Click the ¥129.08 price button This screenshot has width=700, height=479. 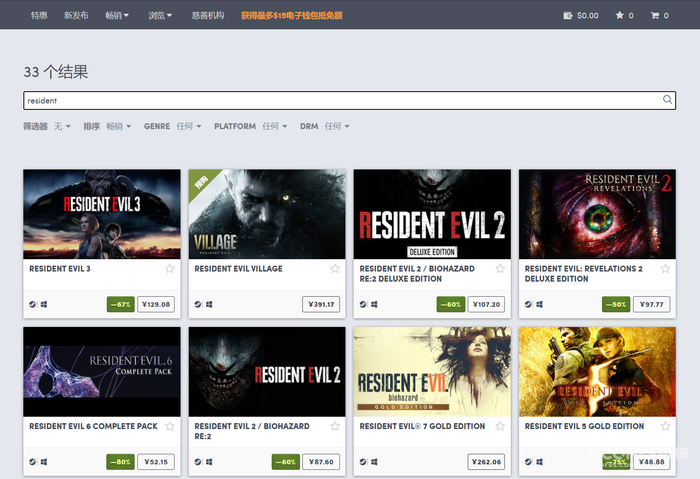(x=156, y=304)
